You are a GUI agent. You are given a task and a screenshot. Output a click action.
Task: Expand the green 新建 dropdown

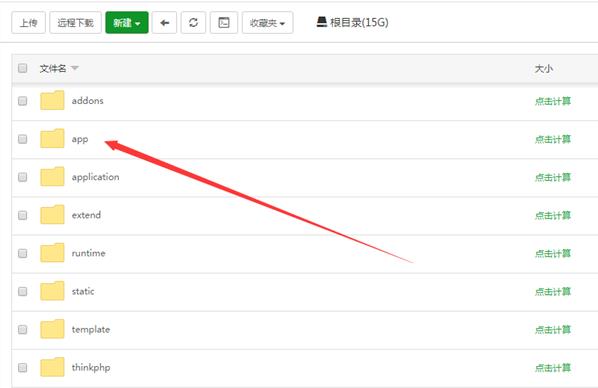(x=127, y=23)
